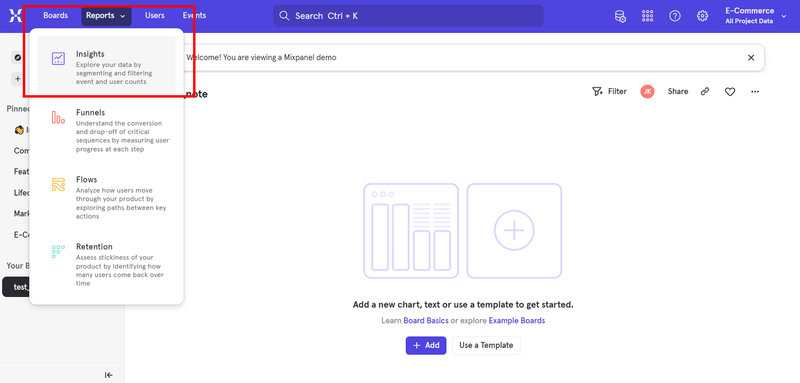Screen dimensions: 800x383
Task: Go to the Events page
Action: pyautogui.click(x=194, y=15)
